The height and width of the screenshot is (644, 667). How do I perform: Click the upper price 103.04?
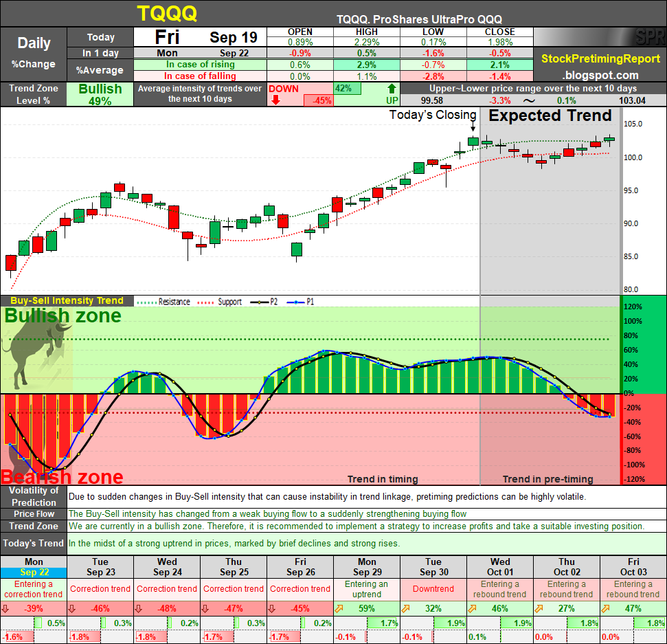[x=632, y=101]
